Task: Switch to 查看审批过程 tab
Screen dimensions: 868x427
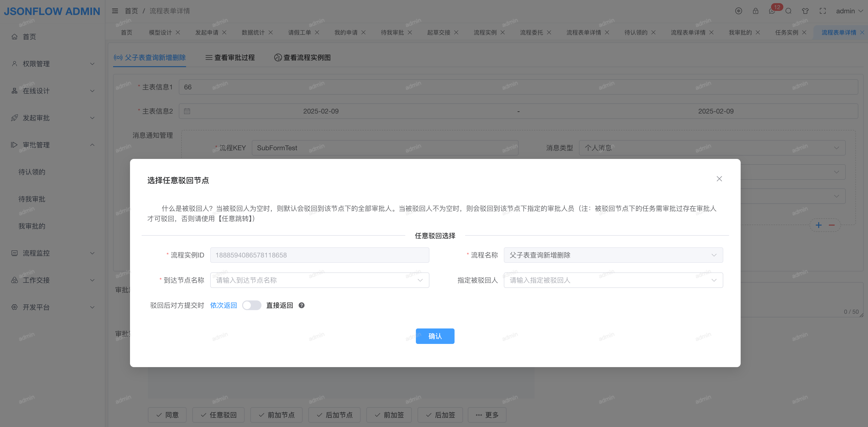Action: (x=230, y=57)
